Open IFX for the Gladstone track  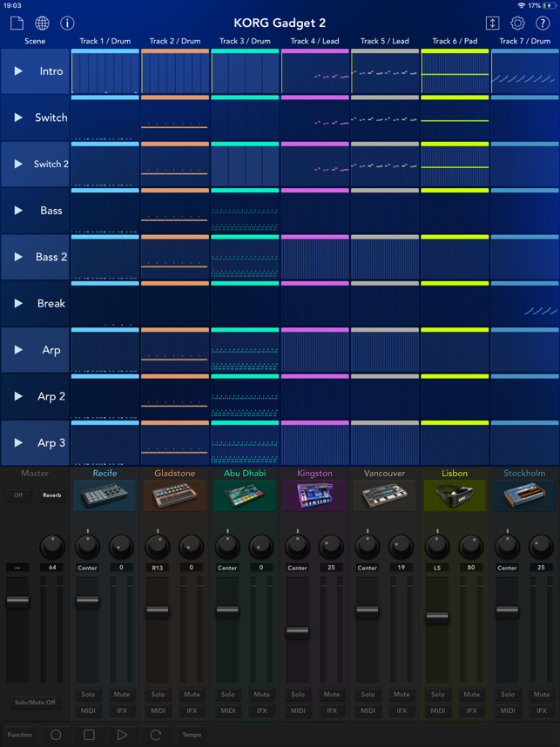coord(192,710)
